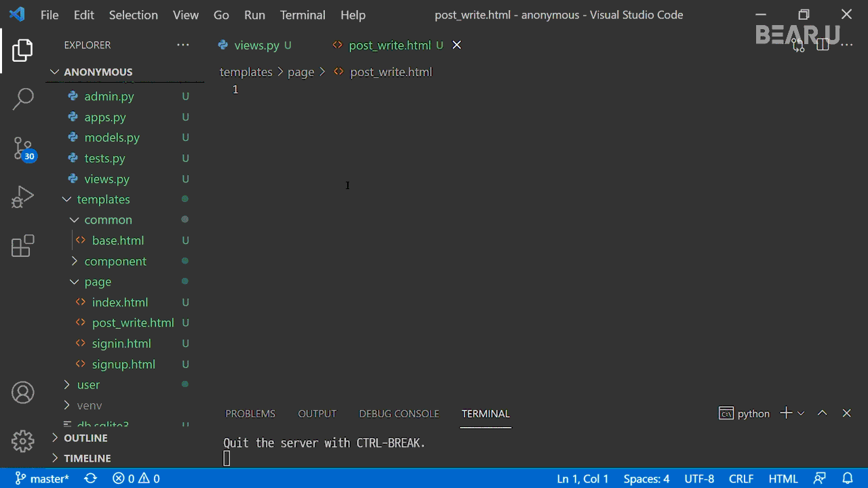Click the feedback icon in status bar
The height and width of the screenshot is (488, 868).
pos(821,479)
